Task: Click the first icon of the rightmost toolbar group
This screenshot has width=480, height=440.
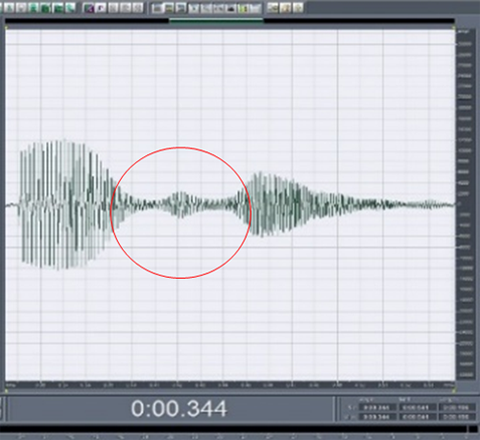Action: [x=272, y=8]
